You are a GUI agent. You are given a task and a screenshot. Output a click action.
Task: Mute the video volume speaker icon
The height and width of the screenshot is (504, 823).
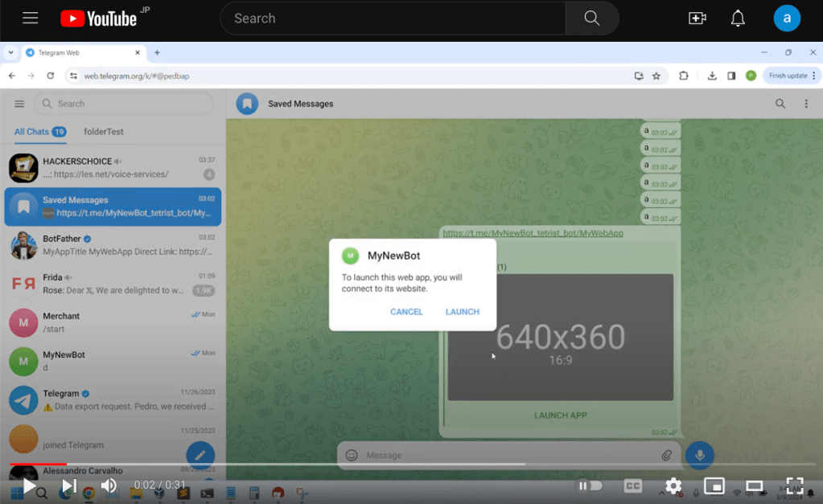click(x=109, y=486)
